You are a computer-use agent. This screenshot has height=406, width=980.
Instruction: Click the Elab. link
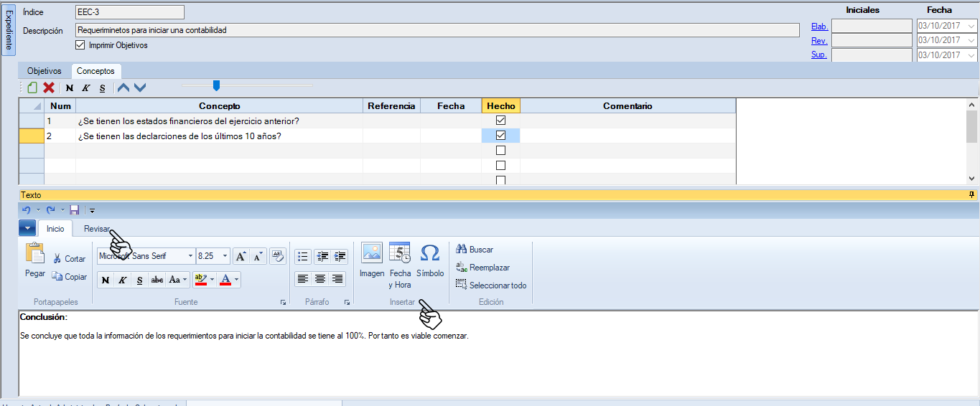coord(819,27)
